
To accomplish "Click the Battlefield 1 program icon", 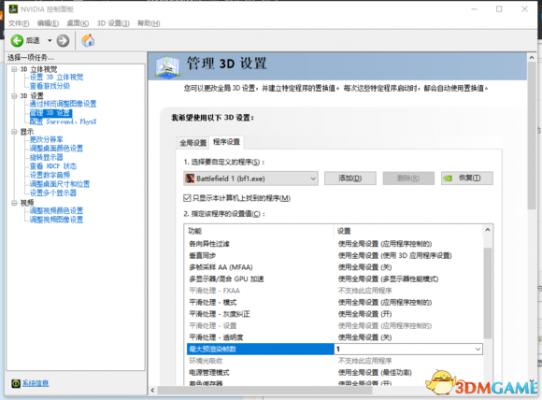I will click(190, 178).
